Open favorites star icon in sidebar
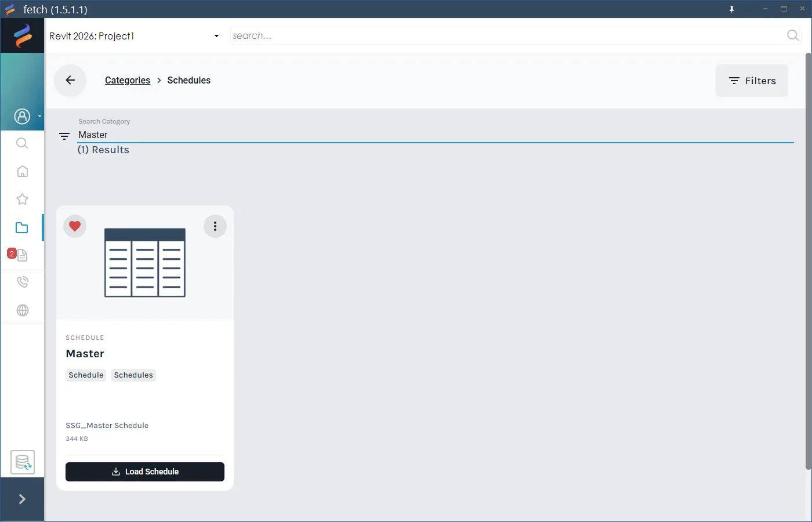Image resolution: width=812 pixels, height=522 pixels. (x=22, y=199)
